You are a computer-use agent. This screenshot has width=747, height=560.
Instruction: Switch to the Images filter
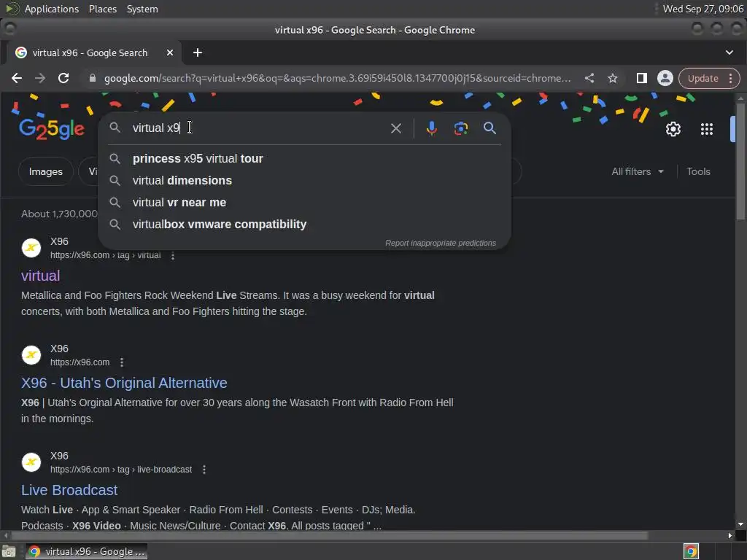(x=46, y=171)
